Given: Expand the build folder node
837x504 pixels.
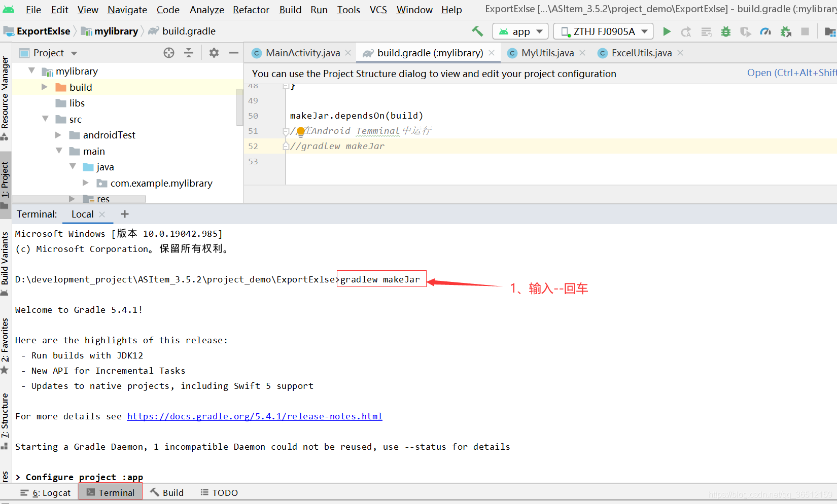Looking at the screenshot, I should pos(45,87).
